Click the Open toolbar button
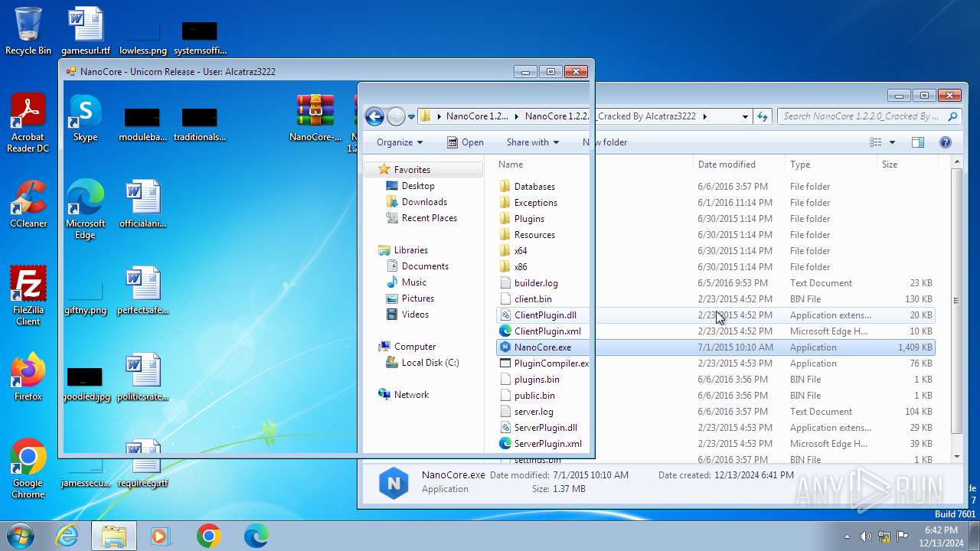This screenshot has width=980, height=551. click(465, 142)
